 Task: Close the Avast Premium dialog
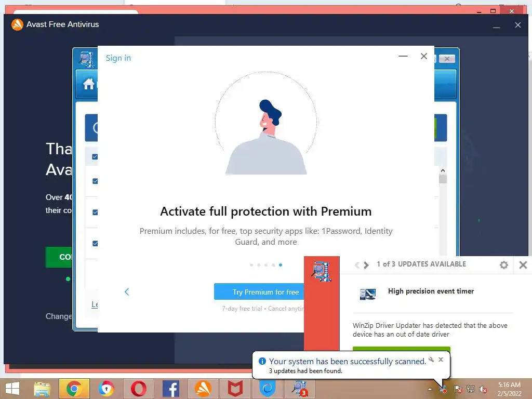tap(424, 56)
